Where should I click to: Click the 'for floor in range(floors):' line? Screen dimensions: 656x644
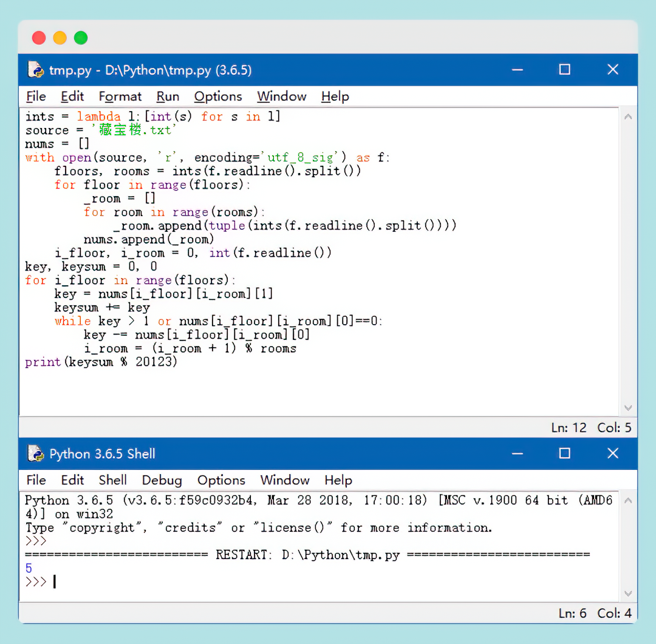152,185
